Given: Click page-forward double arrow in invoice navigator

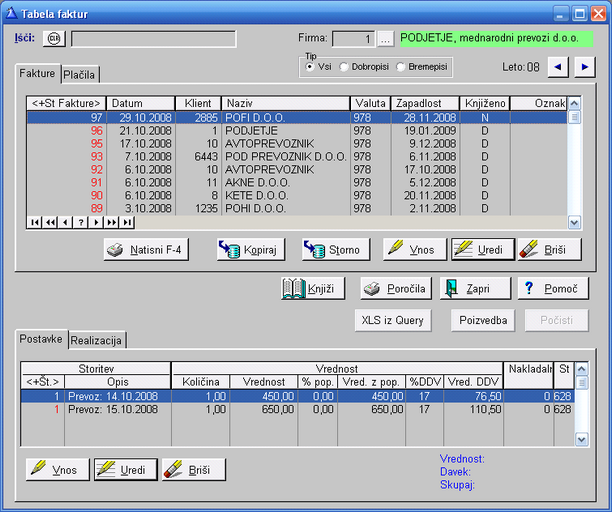Looking at the screenshot, I should [x=112, y=222].
